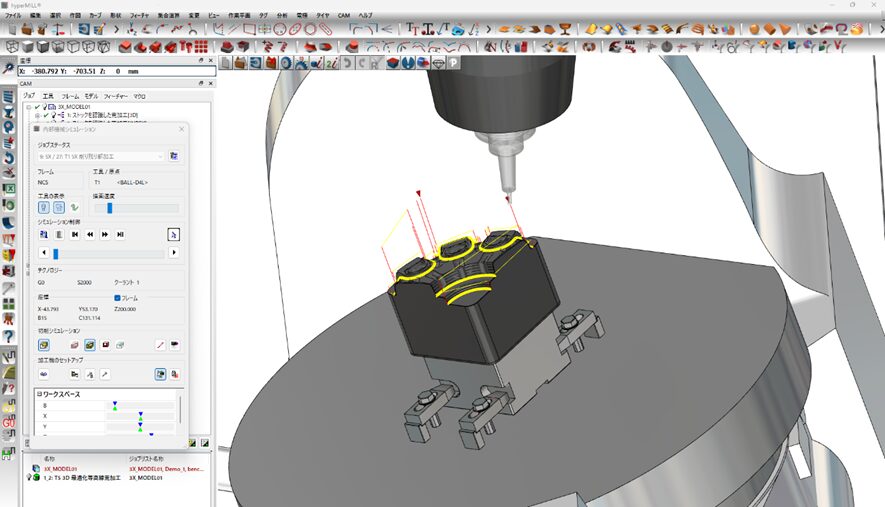Click the text tool icon in top toolbar

coord(413,29)
